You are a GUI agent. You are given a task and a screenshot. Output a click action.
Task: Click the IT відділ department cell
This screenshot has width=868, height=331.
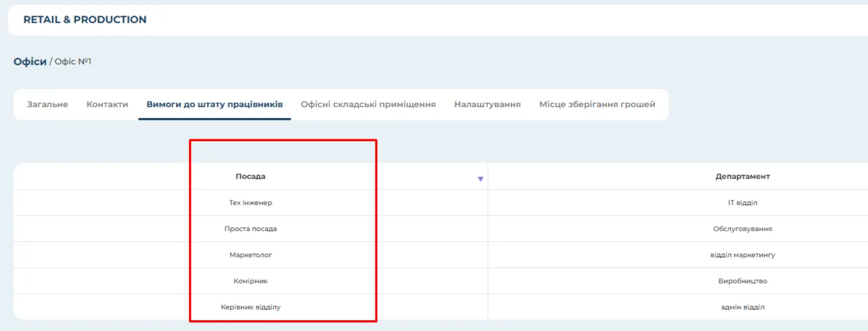coord(742,203)
